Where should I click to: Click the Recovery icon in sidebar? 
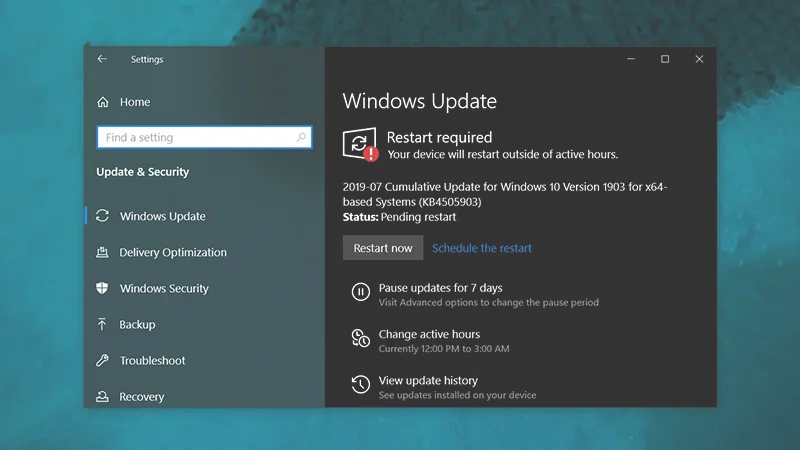click(103, 396)
